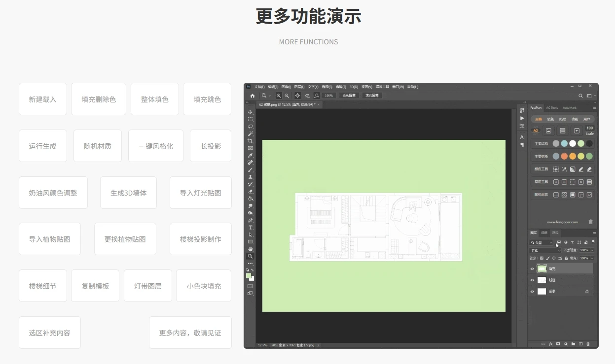
Task: Pick the light blue swatch in 主要结构
Action: [x=564, y=144]
